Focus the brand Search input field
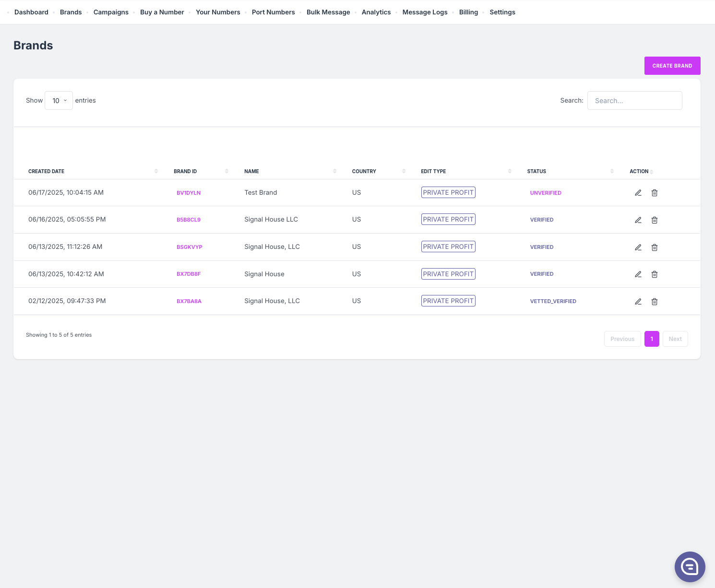This screenshot has width=715, height=588. (634, 101)
